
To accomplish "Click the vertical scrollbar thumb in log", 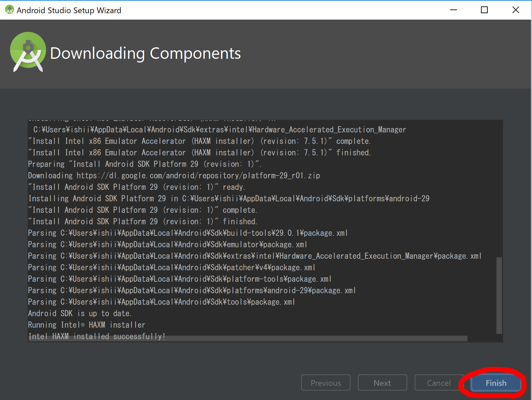I will [499, 296].
